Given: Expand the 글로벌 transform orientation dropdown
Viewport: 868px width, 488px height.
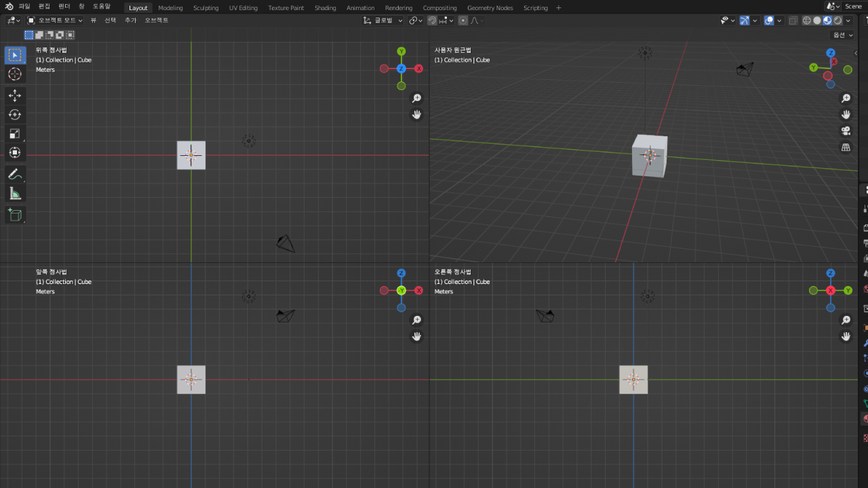Looking at the screenshot, I should 383,20.
